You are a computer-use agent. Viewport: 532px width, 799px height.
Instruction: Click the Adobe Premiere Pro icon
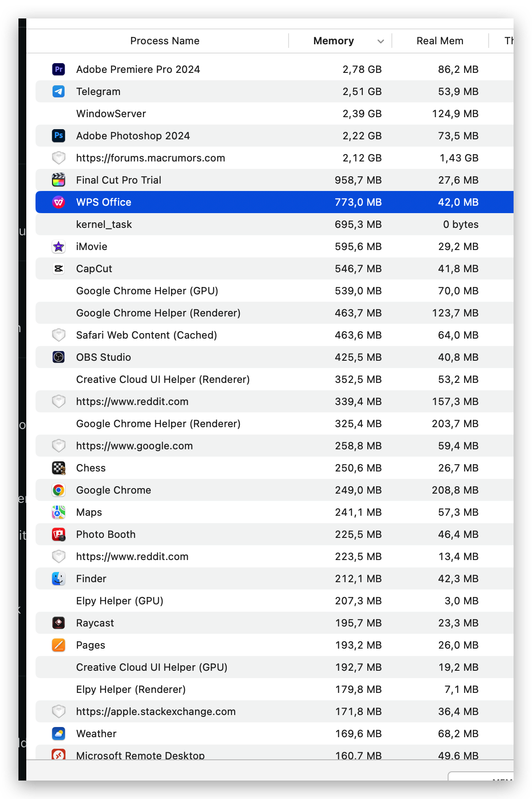(59, 69)
